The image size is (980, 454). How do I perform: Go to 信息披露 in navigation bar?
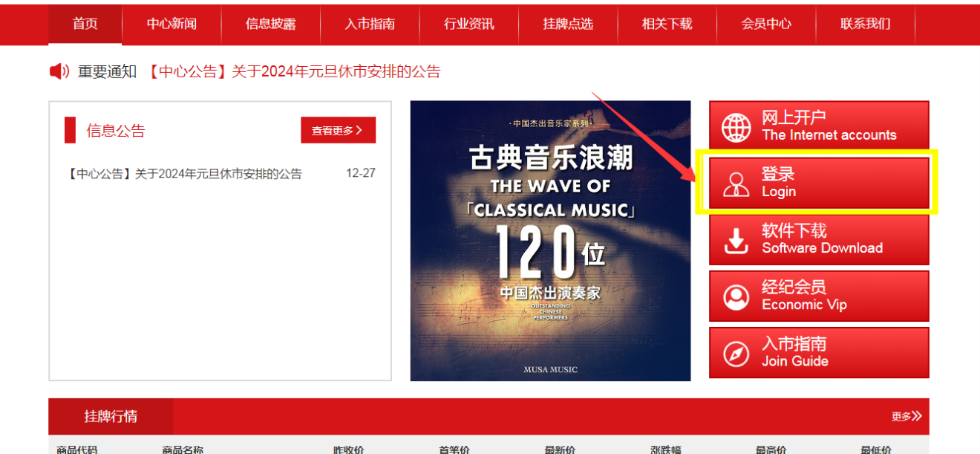pyautogui.click(x=271, y=24)
